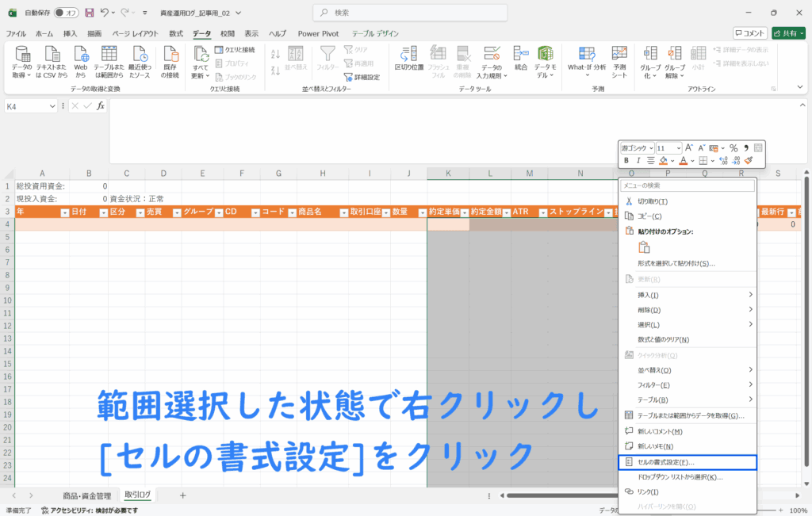Expand the Name Box dropdown arrow
Screen dimensions: 812x516
pos(53,106)
